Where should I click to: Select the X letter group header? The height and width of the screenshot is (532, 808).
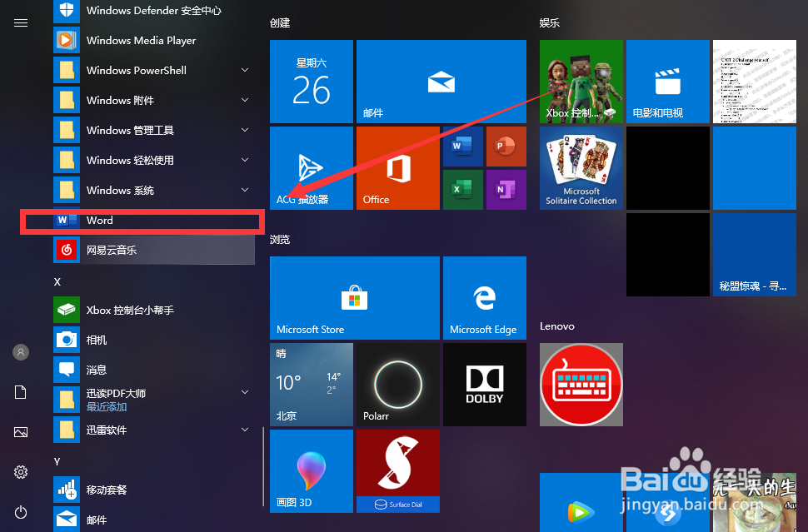[57, 281]
